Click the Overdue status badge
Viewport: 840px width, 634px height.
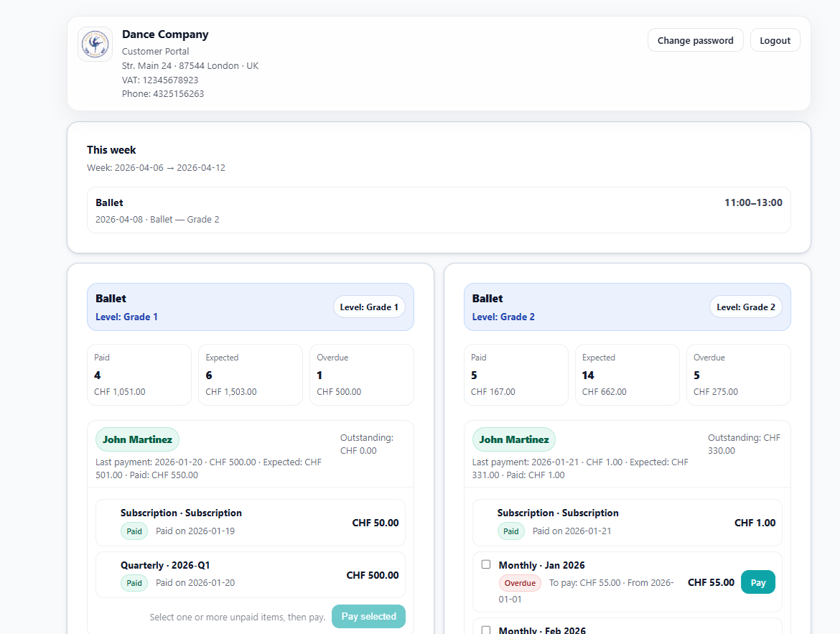(520, 583)
